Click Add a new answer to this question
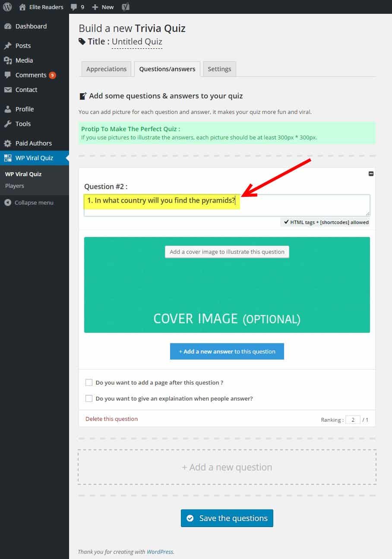This screenshot has height=559, width=392. (x=227, y=351)
